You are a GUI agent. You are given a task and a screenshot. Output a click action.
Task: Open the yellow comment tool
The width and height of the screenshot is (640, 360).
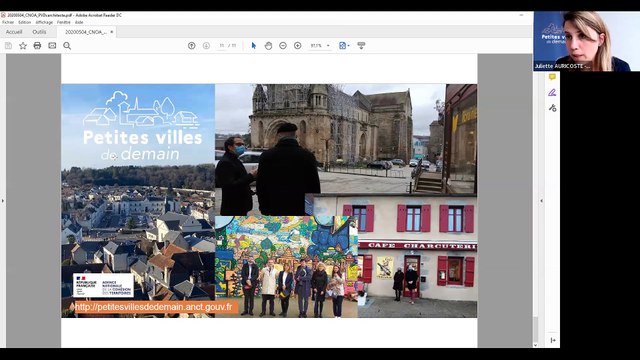(552, 77)
